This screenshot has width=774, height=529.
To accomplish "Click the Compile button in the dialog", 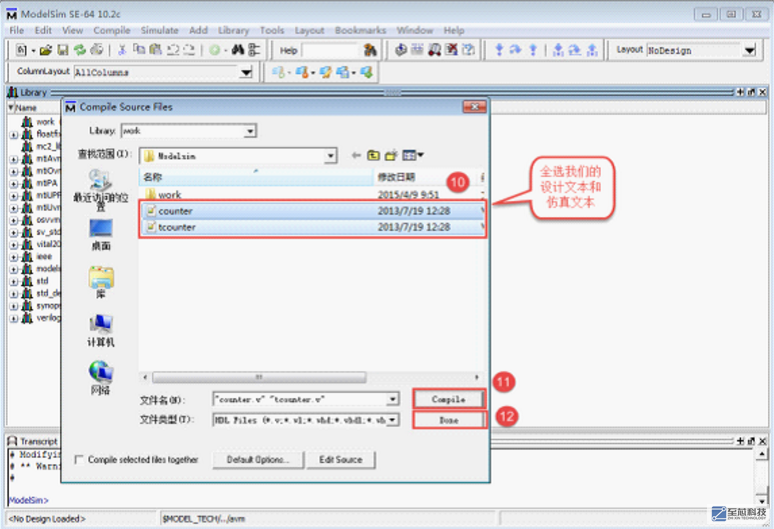I will pyautogui.click(x=449, y=399).
